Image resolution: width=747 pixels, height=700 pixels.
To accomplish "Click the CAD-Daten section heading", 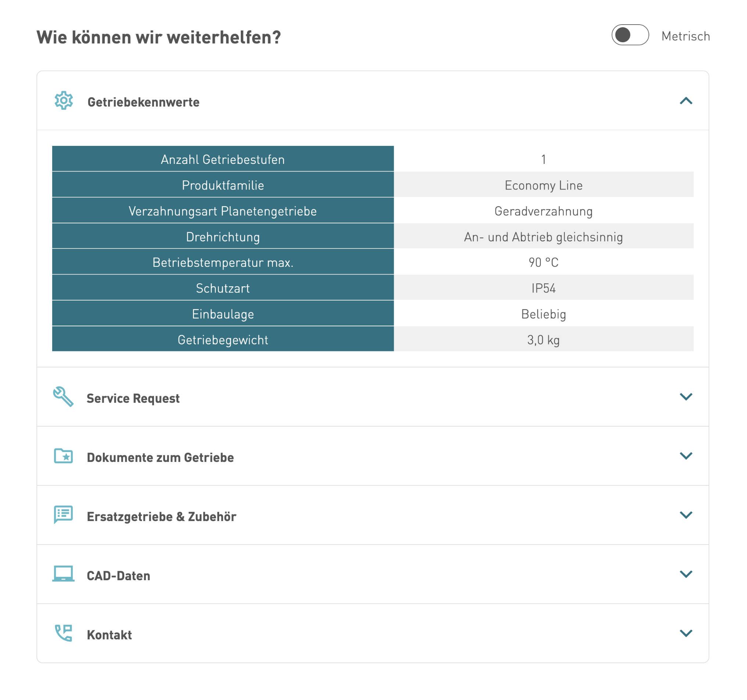I will click(x=118, y=576).
